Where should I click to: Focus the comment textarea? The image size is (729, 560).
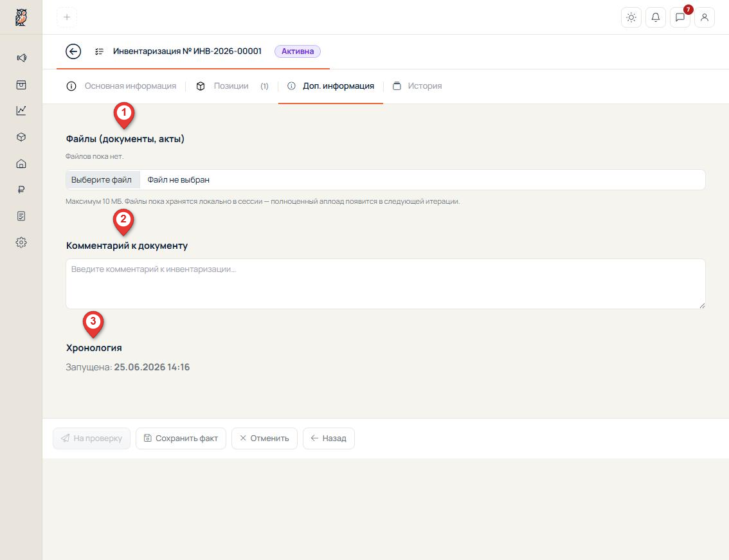pos(386,284)
